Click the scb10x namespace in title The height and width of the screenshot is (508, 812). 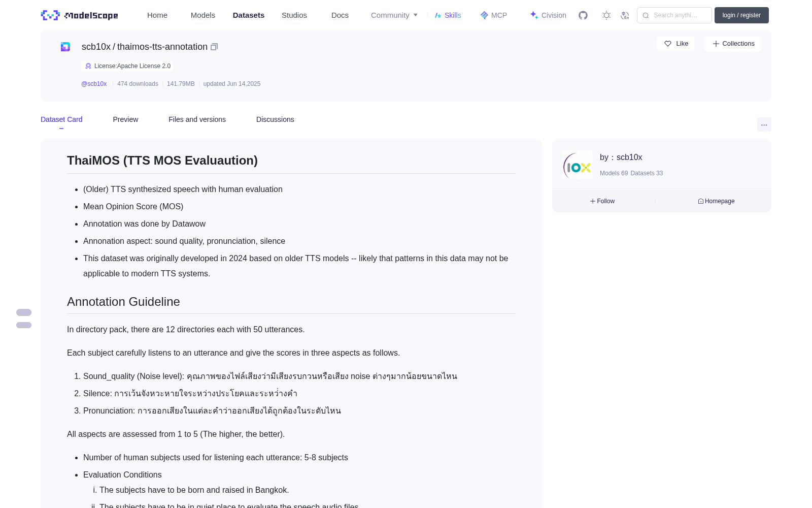96,47
